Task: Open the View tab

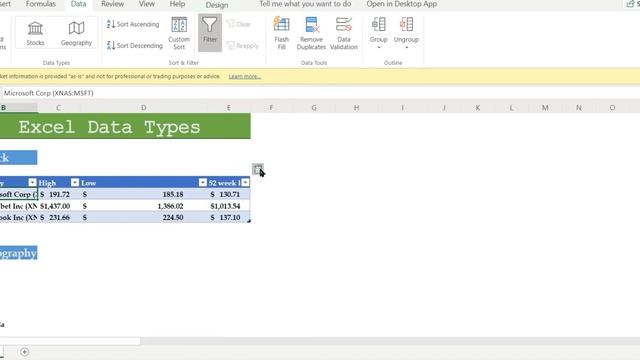Action: (x=147, y=4)
